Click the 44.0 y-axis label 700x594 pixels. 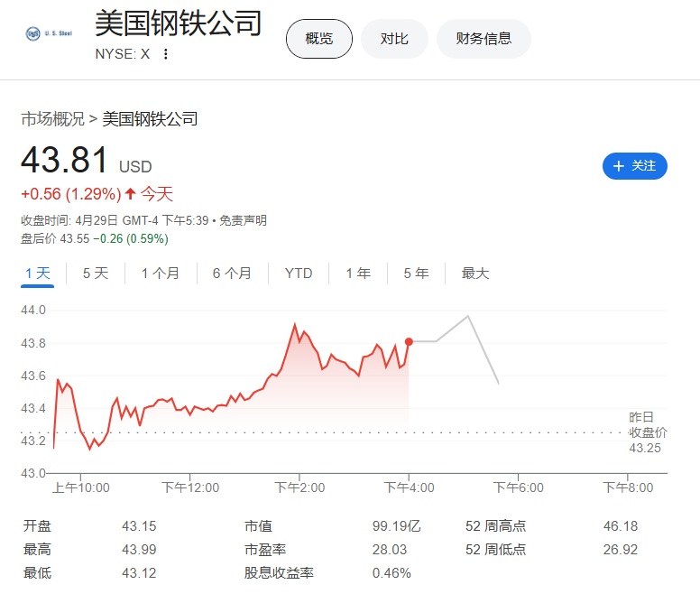pyautogui.click(x=33, y=310)
